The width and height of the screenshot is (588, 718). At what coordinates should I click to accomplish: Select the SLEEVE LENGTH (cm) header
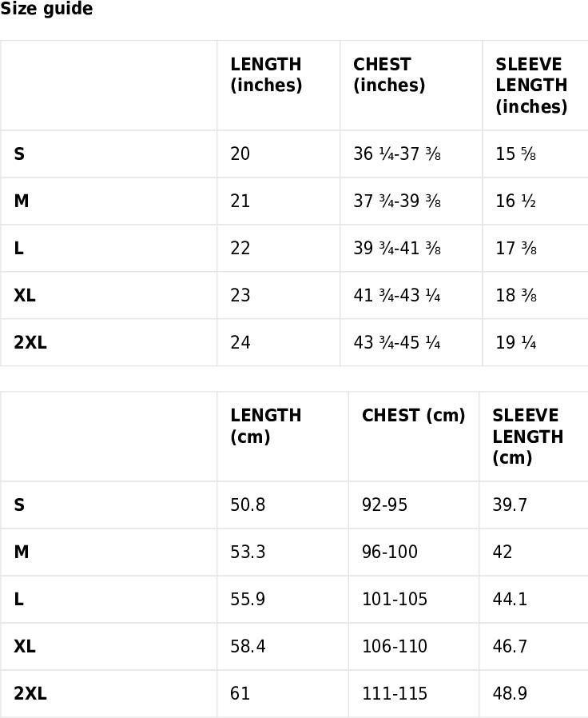[x=527, y=437]
